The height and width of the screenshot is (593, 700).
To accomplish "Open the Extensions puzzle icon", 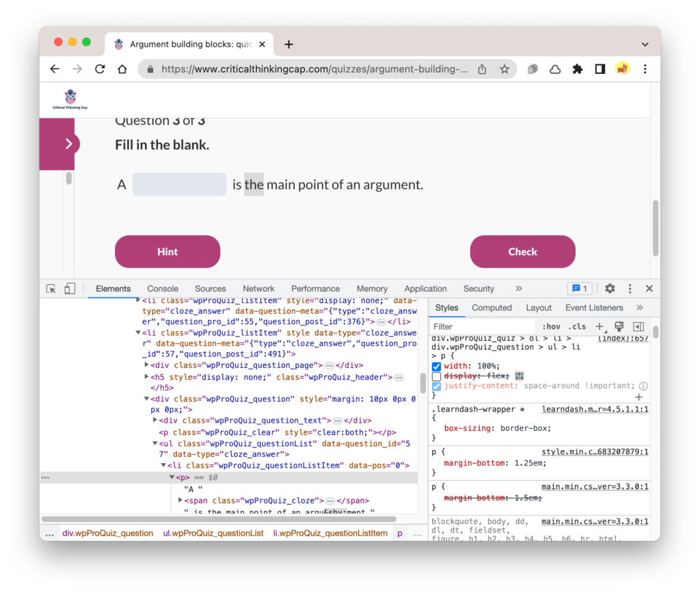I will coord(578,69).
